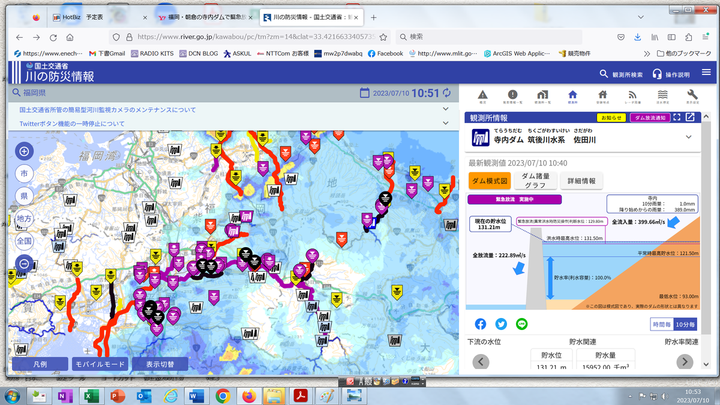The image size is (720, 405).
Task: Open the wrench display settings icon
Action: [x=692, y=97]
